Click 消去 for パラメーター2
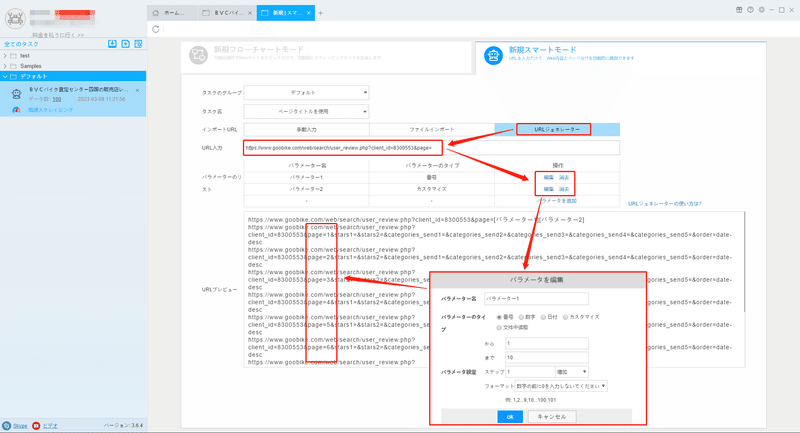 point(564,189)
